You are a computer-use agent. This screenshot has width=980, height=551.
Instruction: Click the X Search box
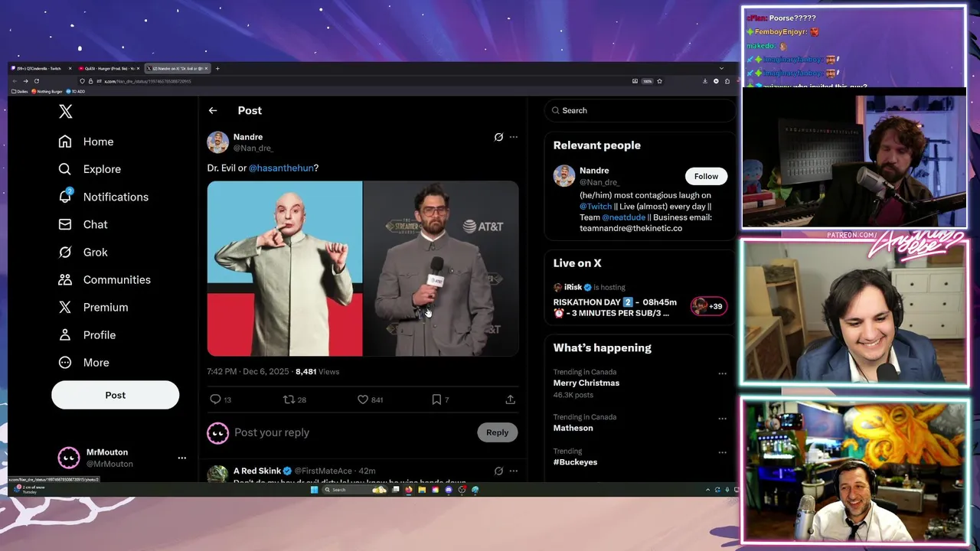(x=640, y=110)
